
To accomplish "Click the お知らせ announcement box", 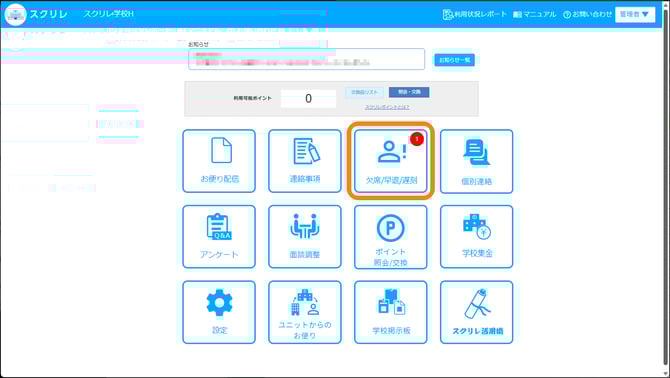I will [306, 59].
